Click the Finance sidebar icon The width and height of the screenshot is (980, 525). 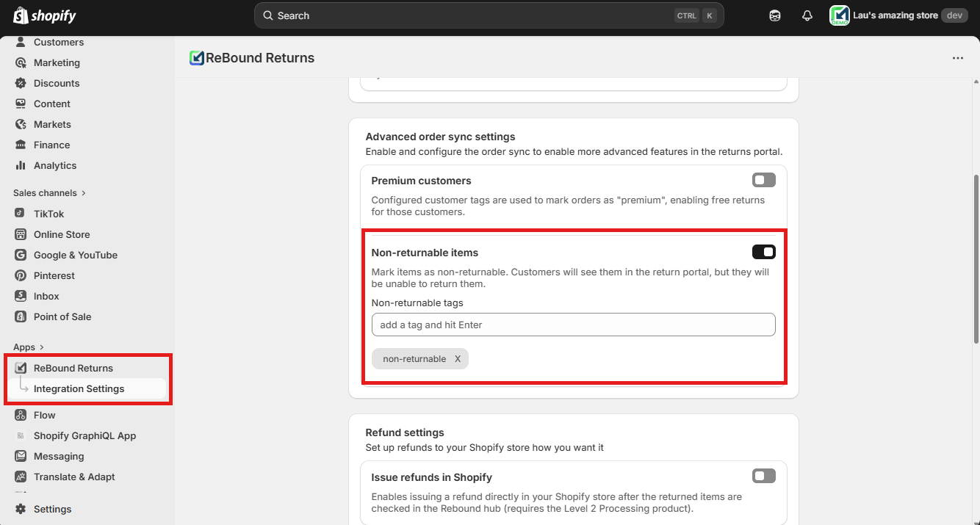point(21,145)
